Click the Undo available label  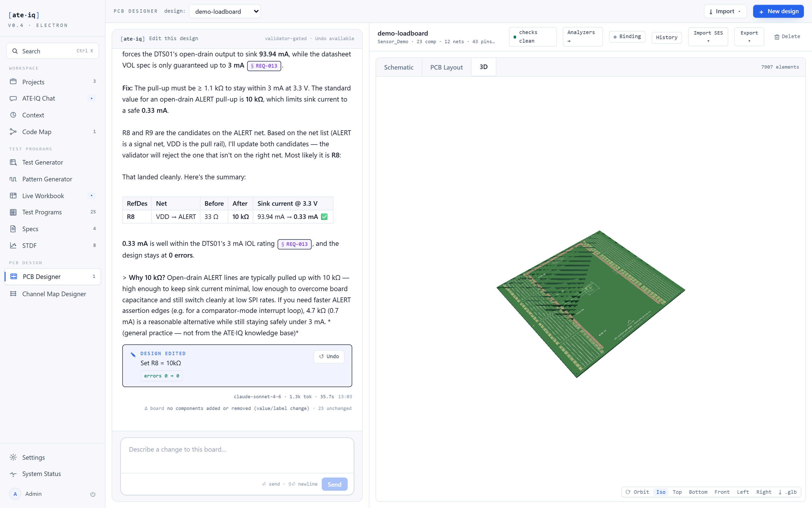(x=334, y=39)
